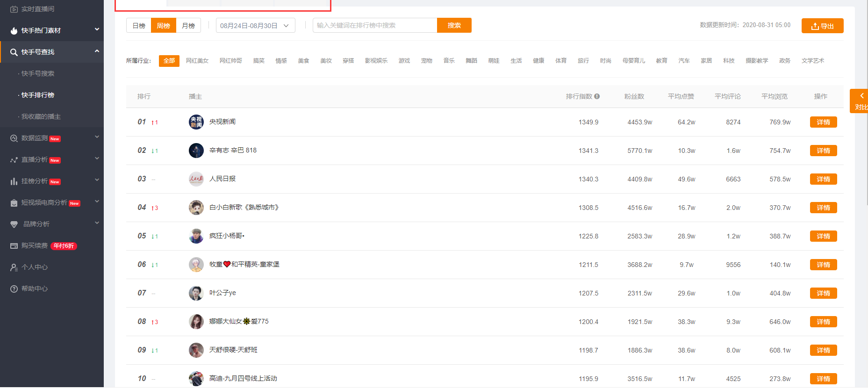868x389 pixels.
Task: Open 详情 for 娜娜大仙女
Action: click(824, 322)
